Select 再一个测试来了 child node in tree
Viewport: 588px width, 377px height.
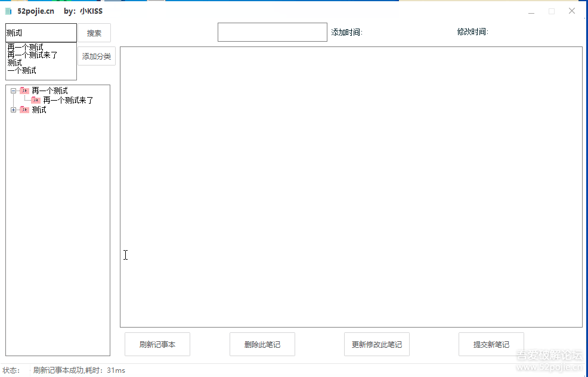click(68, 100)
